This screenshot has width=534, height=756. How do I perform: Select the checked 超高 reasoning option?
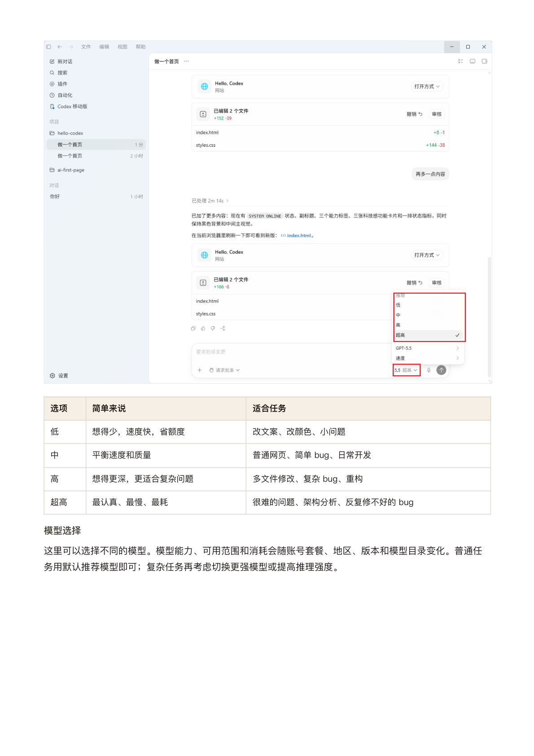tap(429, 335)
